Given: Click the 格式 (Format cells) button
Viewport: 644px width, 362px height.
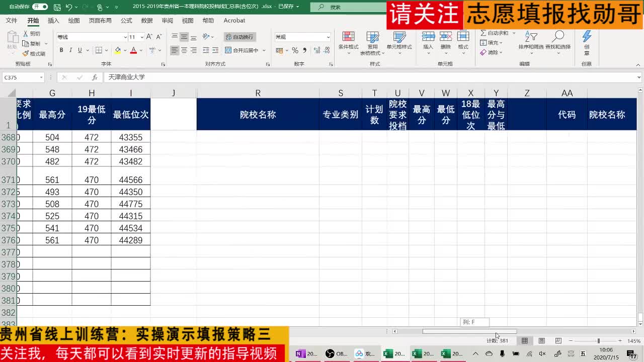Looking at the screenshot, I should pyautogui.click(x=463, y=41).
